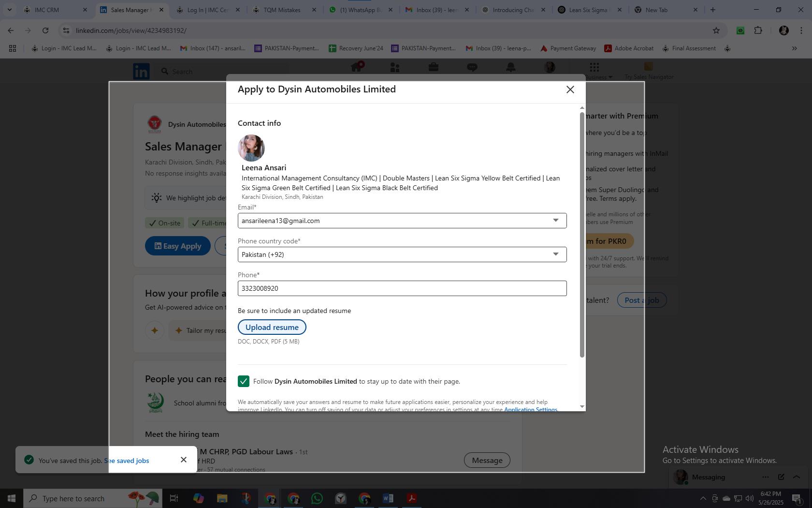The image size is (812, 508).
Task: Click the browser address bar URL
Action: (x=131, y=30)
